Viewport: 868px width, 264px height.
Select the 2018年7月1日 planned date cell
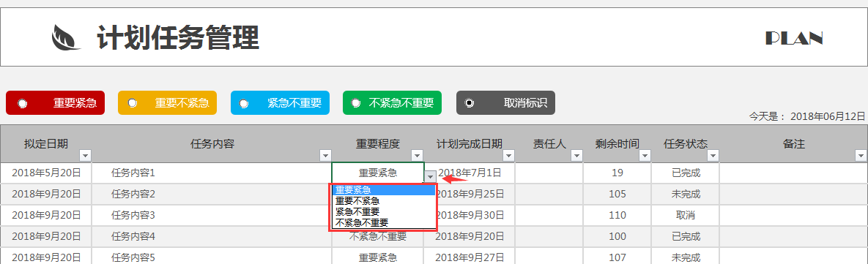[470, 173]
